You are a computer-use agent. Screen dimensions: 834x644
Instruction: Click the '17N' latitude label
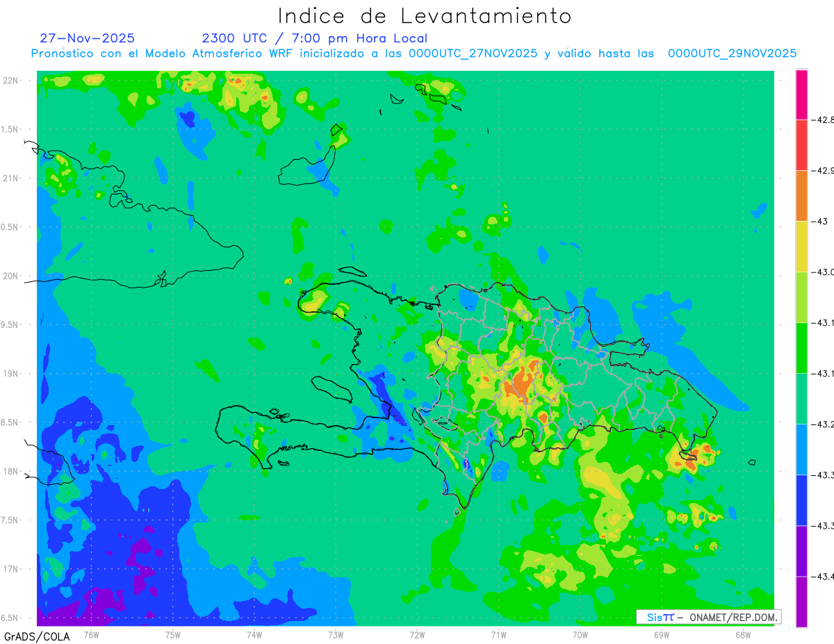pyautogui.click(x=10, y=569)
